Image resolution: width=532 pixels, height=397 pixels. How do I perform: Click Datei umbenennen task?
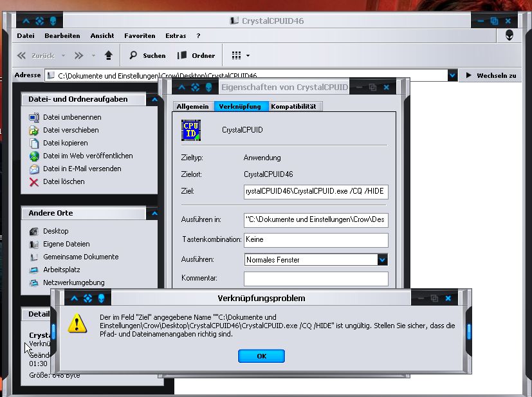coord(72,117)
